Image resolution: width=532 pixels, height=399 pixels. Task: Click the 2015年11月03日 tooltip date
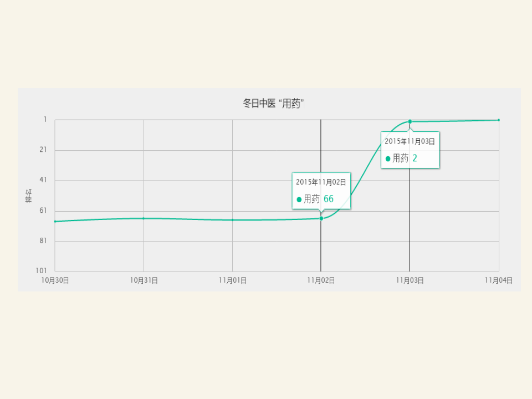tap(410, 141)
